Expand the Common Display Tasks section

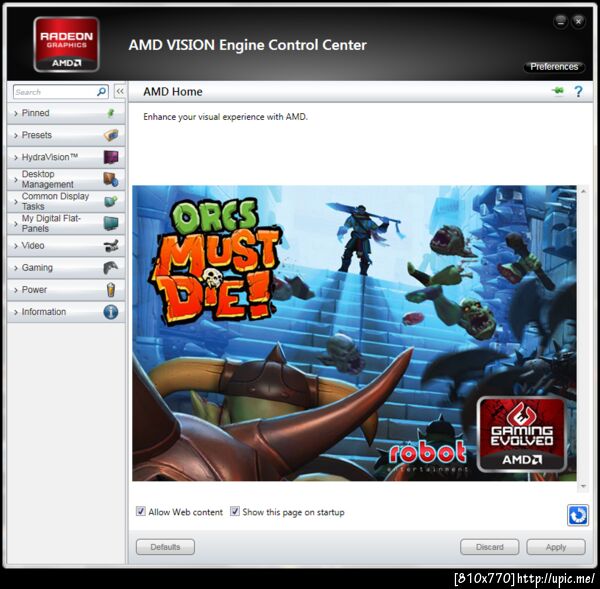coord(66,201)
